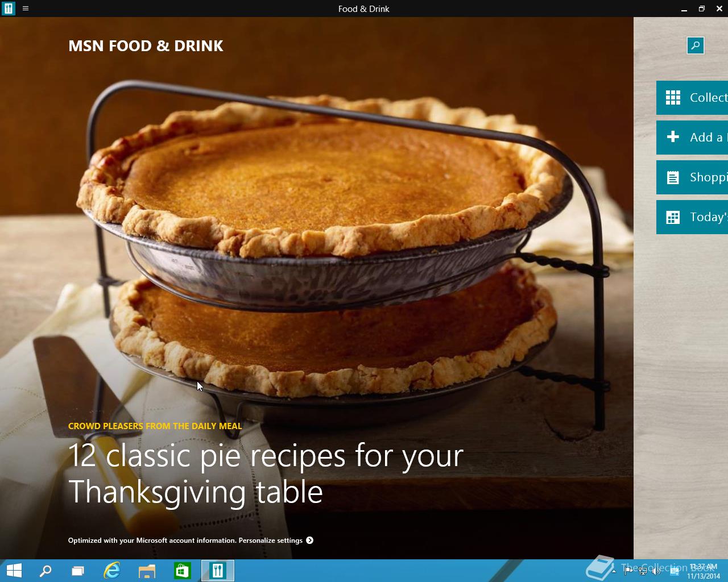Open Today's meal planner tile

pos(692,217)
